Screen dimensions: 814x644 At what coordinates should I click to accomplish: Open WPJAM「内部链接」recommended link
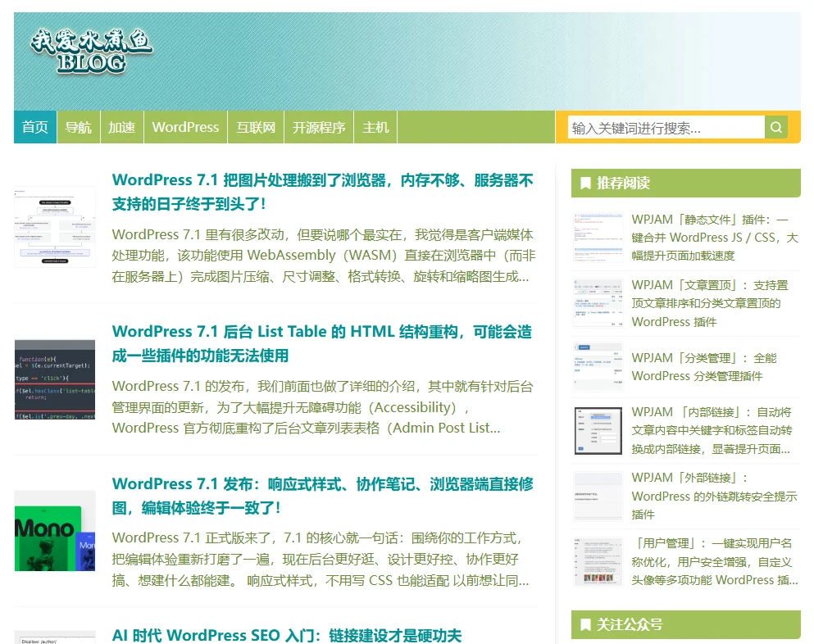[712, 430]
